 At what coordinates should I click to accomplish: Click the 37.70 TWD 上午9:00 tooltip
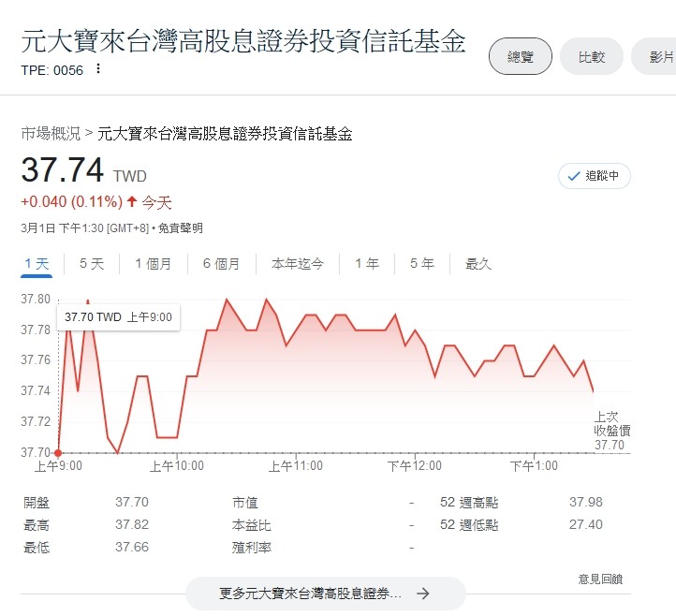(118, 317)
